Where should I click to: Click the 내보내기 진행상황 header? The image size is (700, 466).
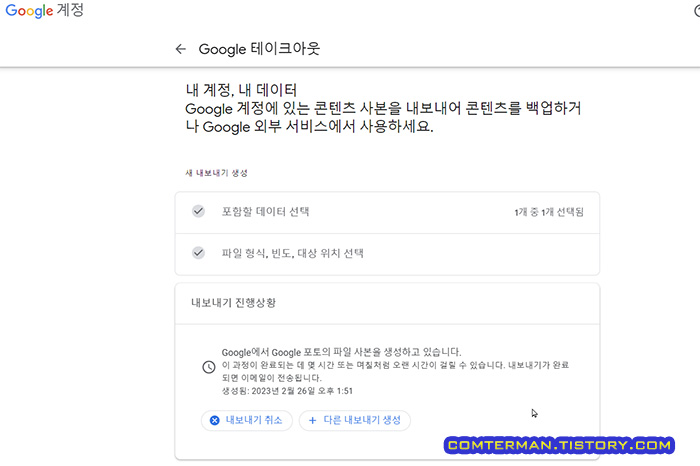(x=233, y=303)
